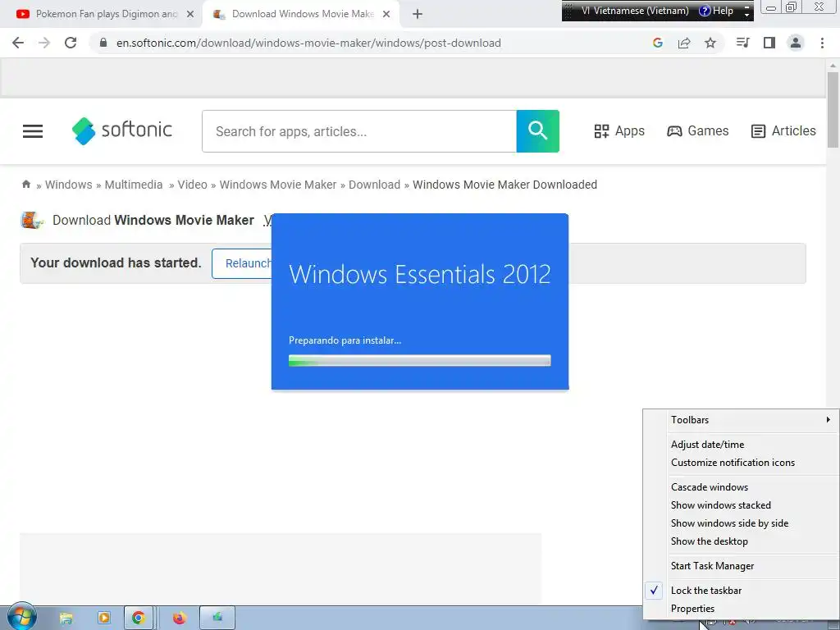
Task: Open the media control icon in Chrome toolbar
Action: [743, 43]
